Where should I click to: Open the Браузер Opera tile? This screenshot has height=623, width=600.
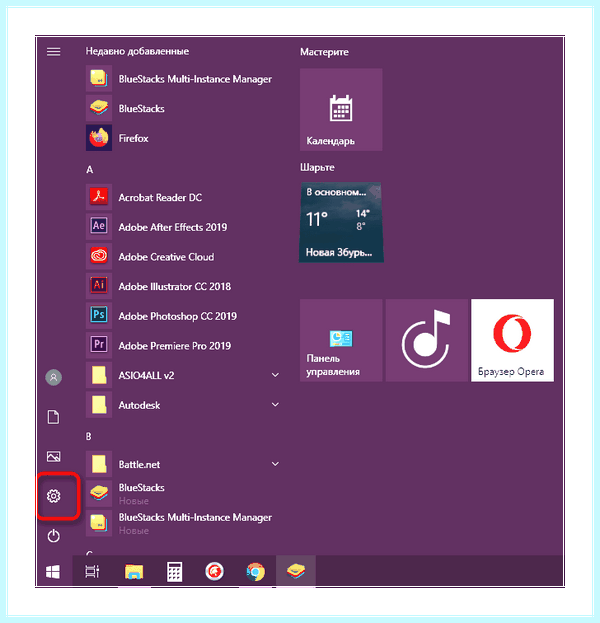(x=513, y=341)
